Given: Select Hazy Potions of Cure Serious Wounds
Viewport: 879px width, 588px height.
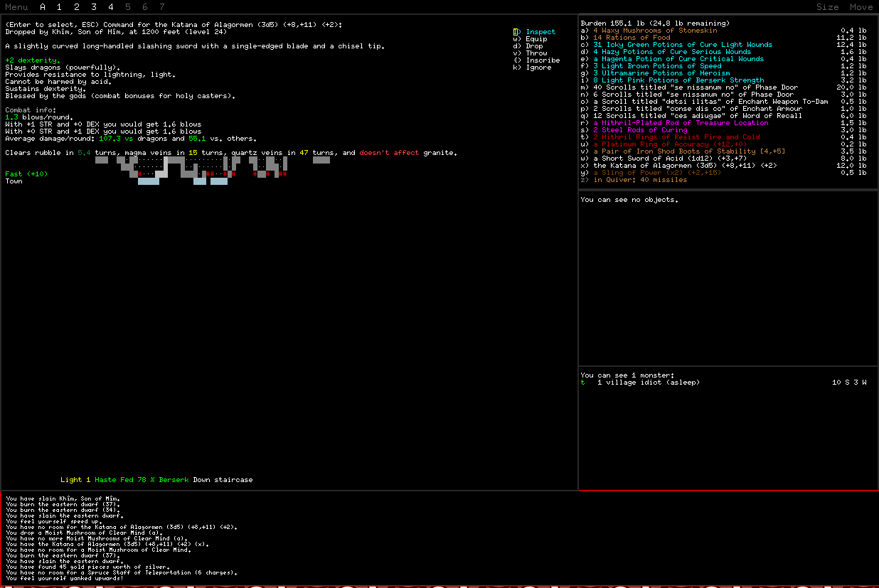Looking at the screenshot, I should click(723, 52).
